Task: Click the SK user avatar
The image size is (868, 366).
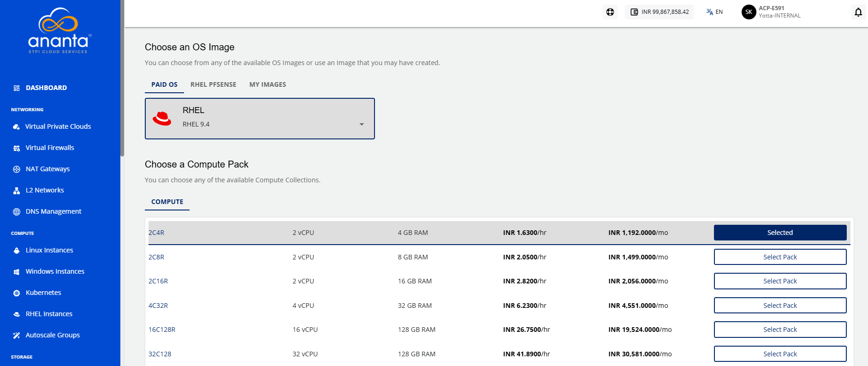Action: click(749, 12)
